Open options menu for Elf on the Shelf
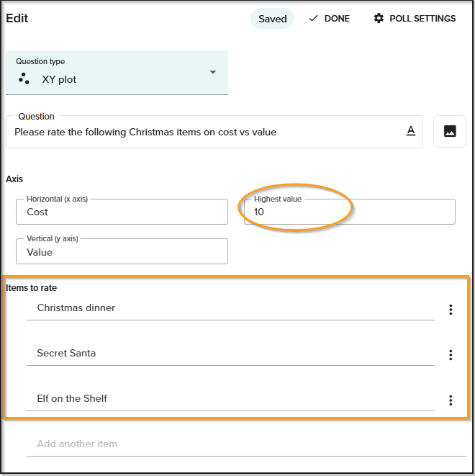The height and width of the screenshot is (476, 475). coord(451,400)
